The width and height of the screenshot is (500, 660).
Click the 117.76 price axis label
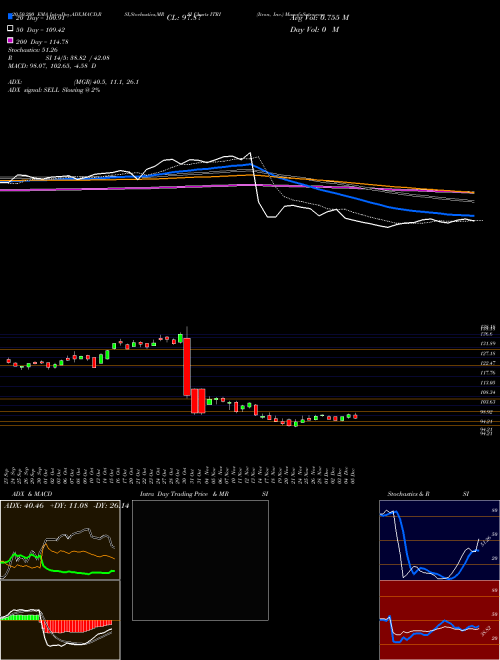(488, 373)
